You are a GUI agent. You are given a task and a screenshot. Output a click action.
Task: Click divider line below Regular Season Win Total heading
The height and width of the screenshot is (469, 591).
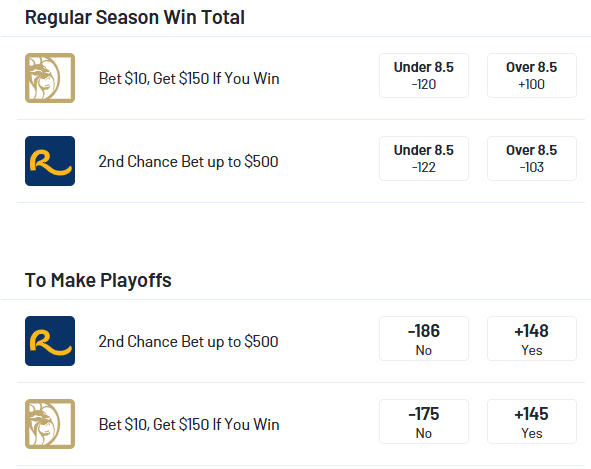(296, 37)
